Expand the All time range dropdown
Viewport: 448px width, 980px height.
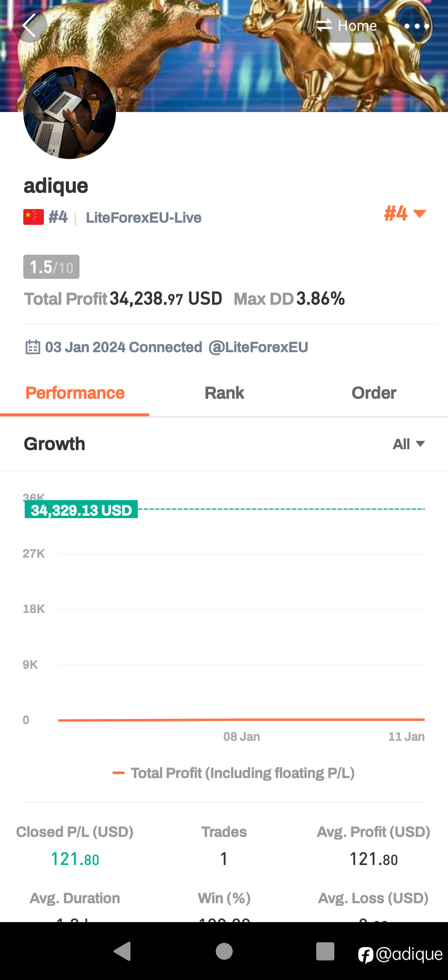408,444
